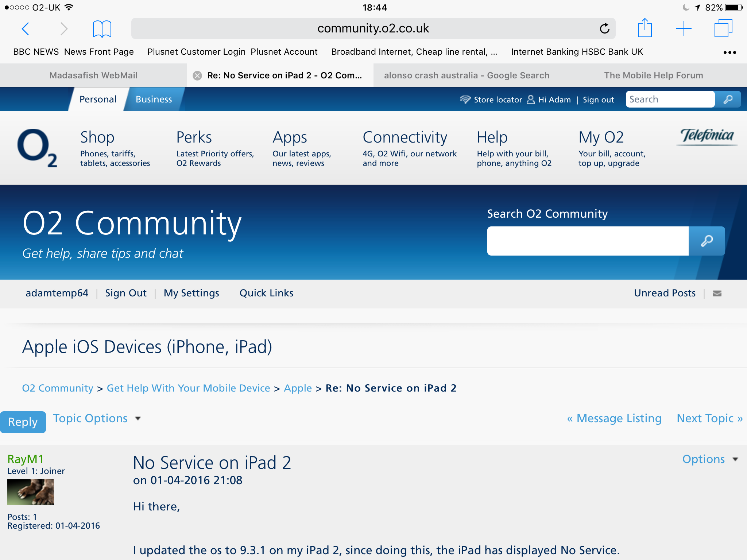Select the Business tab

point(154,99)
